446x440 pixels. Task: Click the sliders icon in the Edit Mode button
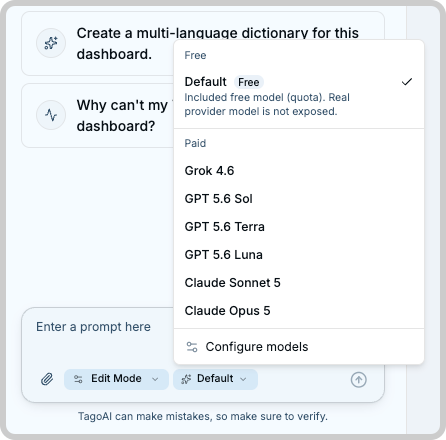tap(78, 379)
